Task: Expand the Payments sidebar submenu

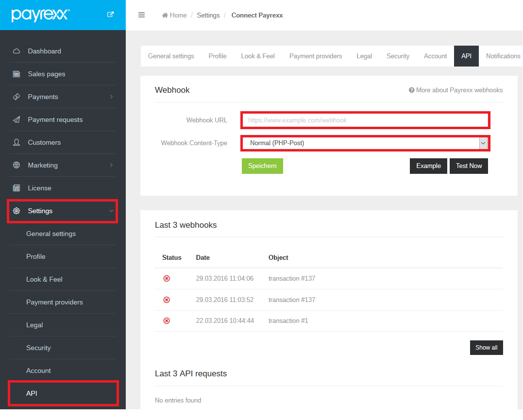Action: click(111, 97)
